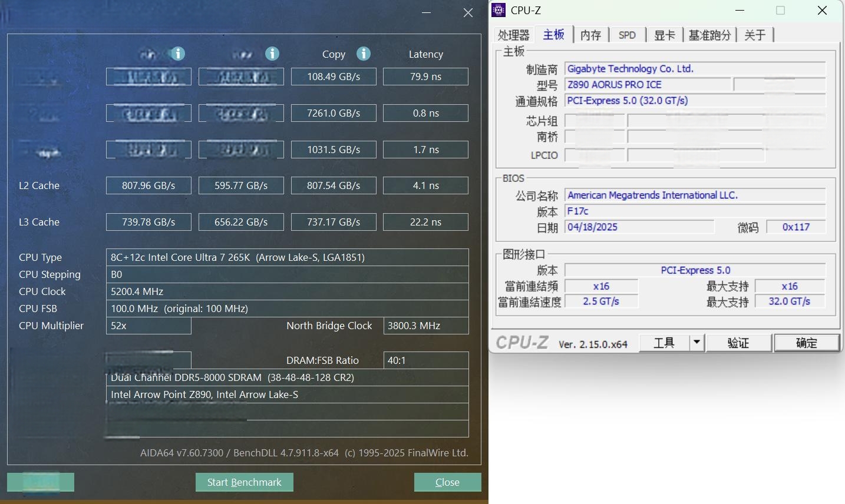Click Start Benchmark in AIDA64
This screenshot has width=845, height=504.
(x=245, y=482)
